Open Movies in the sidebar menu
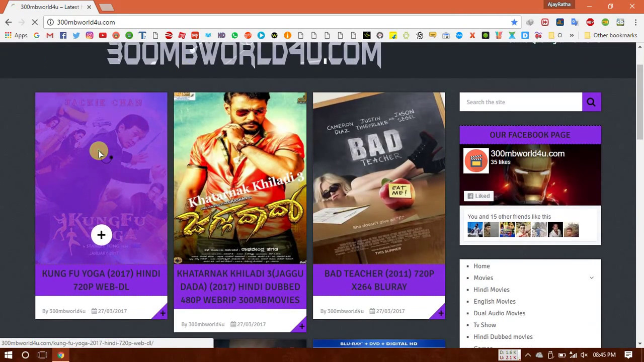This screenshot has width=644, height=362. (483, 278)
